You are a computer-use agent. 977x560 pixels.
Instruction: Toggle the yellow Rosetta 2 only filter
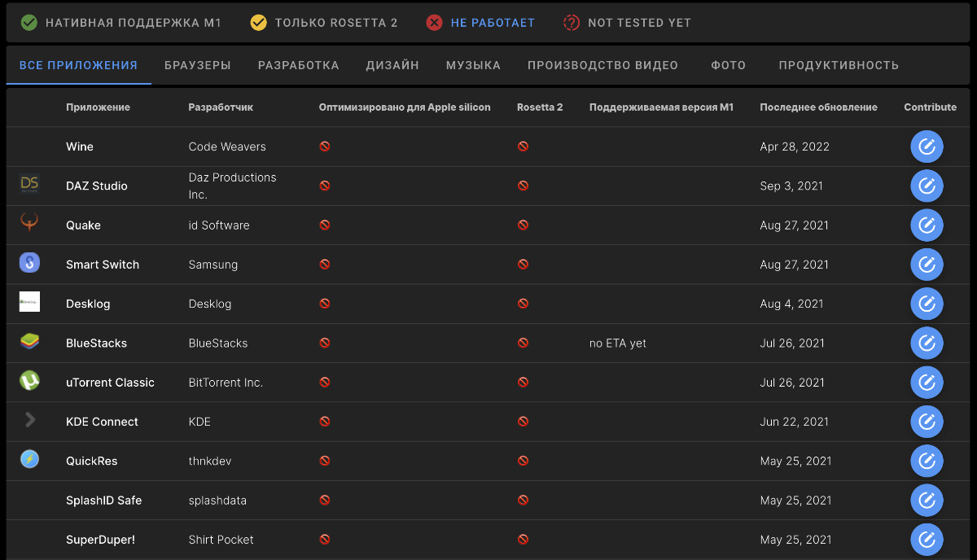click(x=324, y=23)
